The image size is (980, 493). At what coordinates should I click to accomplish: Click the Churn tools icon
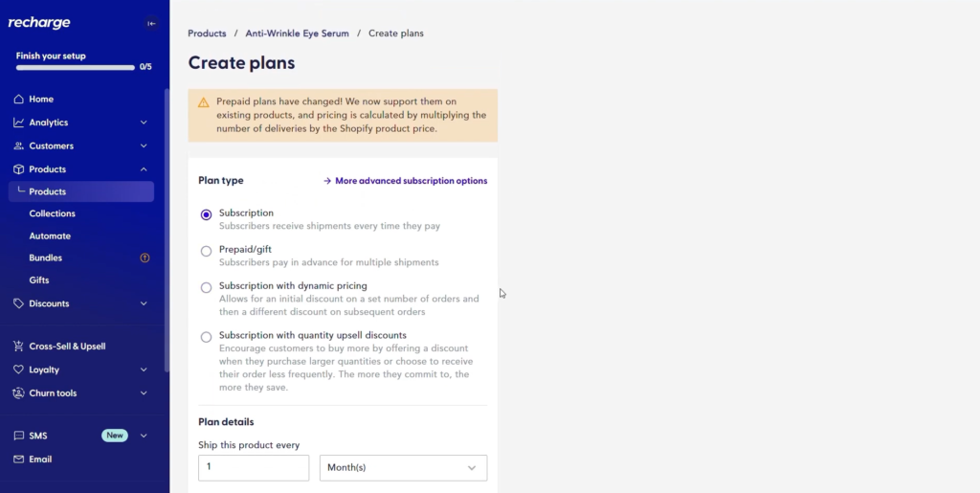(19, 393)
